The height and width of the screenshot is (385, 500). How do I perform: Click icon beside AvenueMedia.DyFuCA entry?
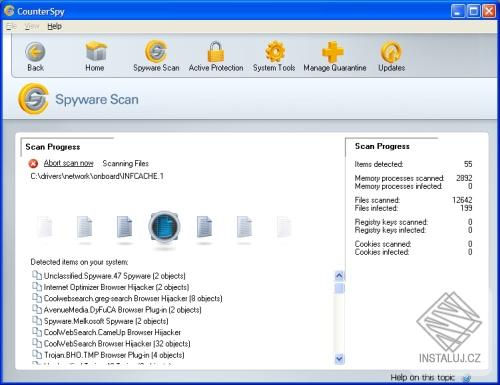click(37, 309)
